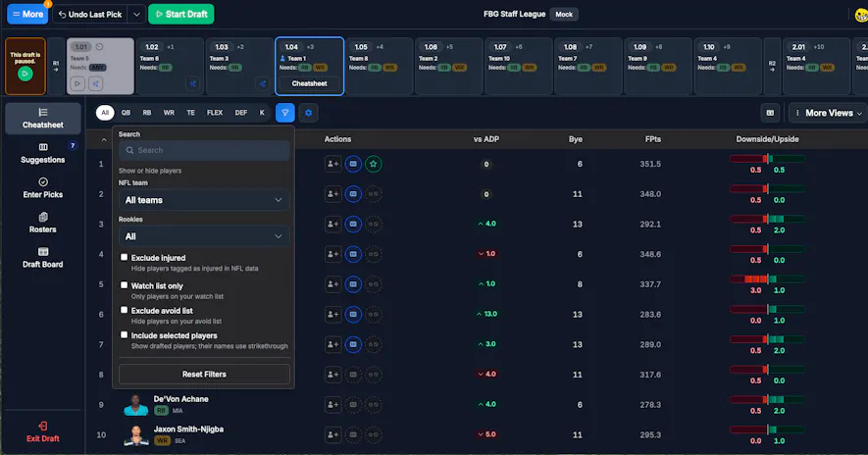This screenshot has width=868, height=455.
Task: Open the blue More menu button
Action: pyautogui.click(x=27, y=15)
